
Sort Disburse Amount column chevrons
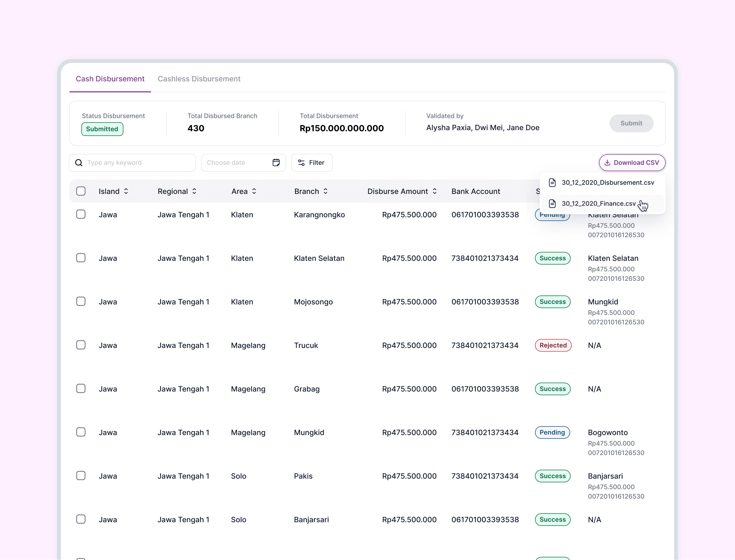(434, 191)
